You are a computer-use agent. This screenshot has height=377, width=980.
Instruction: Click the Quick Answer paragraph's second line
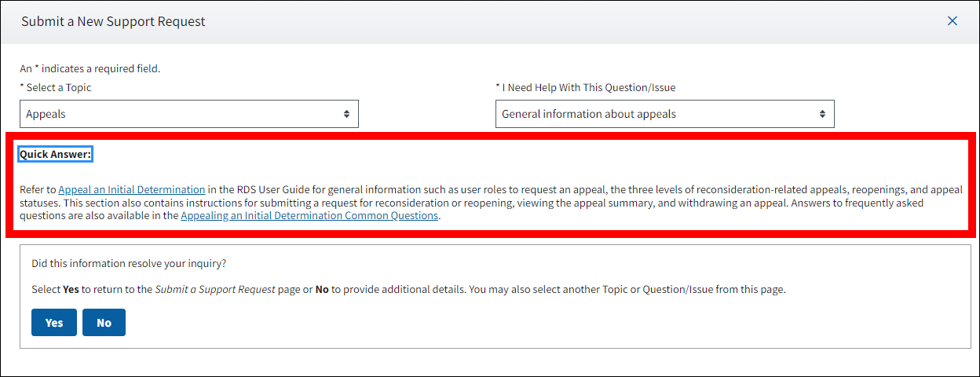click(x=471, y=203)
